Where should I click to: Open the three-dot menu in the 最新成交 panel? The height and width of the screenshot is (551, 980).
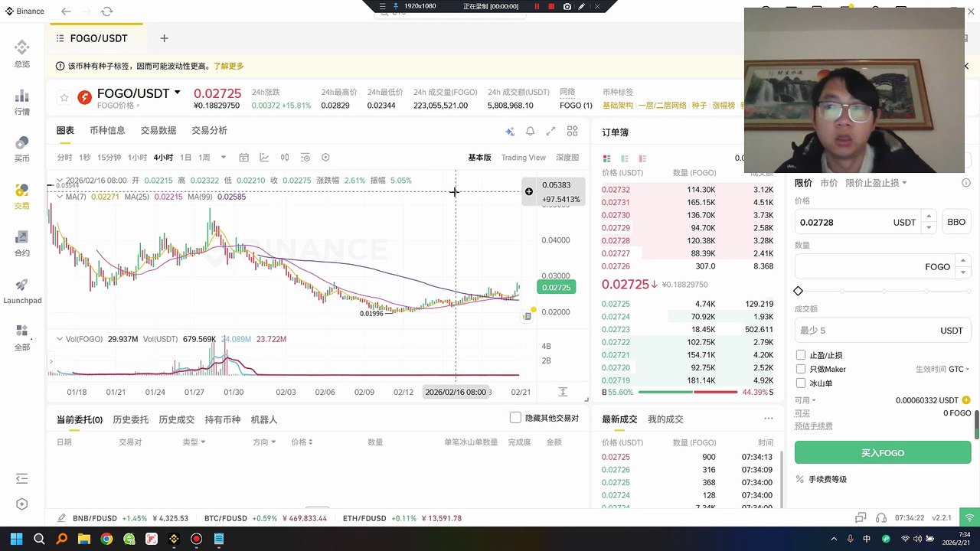coord(768,419)
